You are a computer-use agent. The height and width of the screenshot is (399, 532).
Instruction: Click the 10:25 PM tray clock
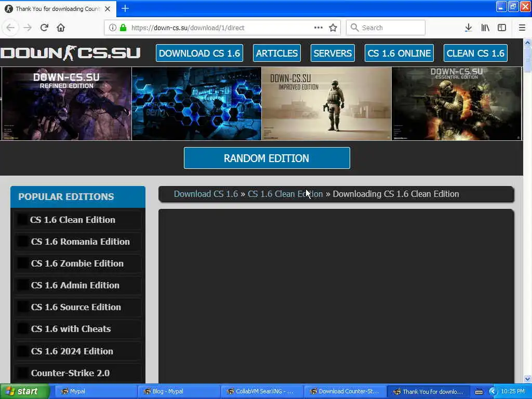pyautogui.click(x=513, y=392)
